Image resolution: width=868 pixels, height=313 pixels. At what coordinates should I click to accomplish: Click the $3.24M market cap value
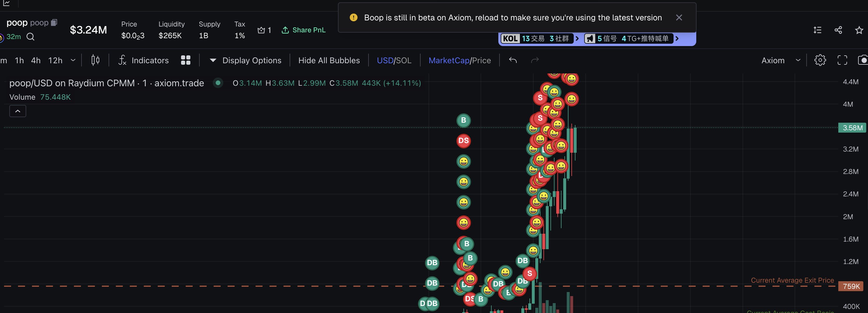click(88, 30)
